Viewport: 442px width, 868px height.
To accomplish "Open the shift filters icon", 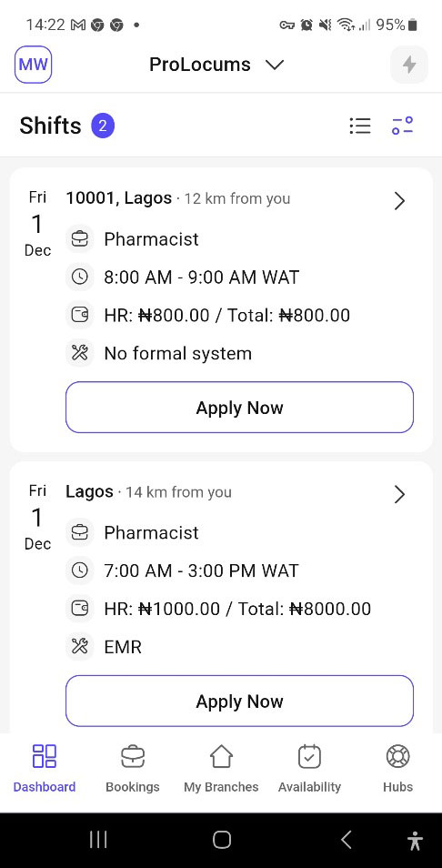I will (403, 126).
